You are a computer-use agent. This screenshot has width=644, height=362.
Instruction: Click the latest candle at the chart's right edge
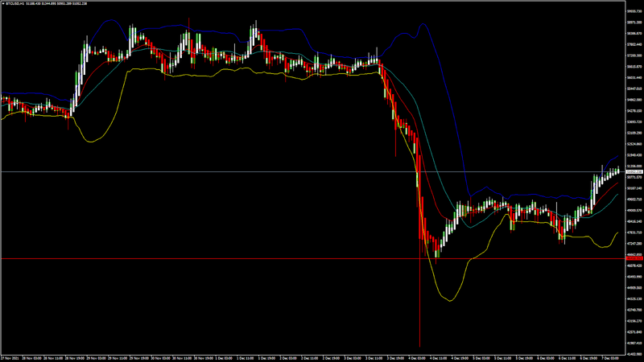click(x=618, y=171)
